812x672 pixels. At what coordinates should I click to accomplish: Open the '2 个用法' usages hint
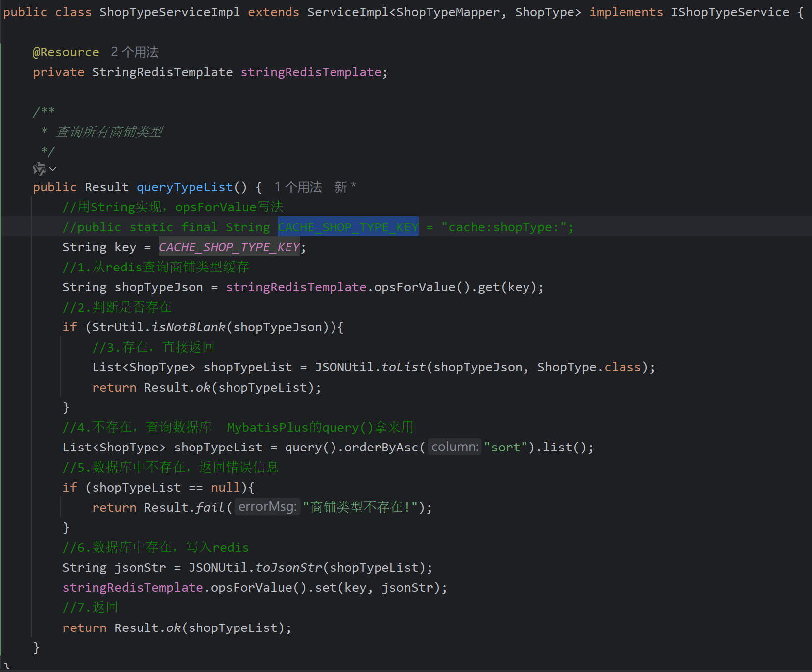135,52
